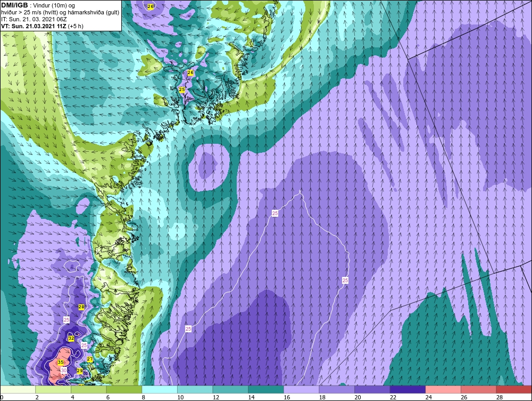Click the yellow '35' max gust label
This screenshot has width=532, height=401.
tap(61, 362)
